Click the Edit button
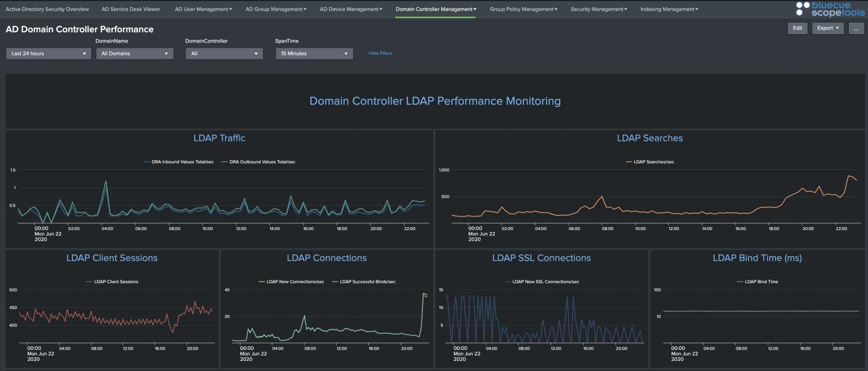The image size is (868, 371). [x=798, y=28]
